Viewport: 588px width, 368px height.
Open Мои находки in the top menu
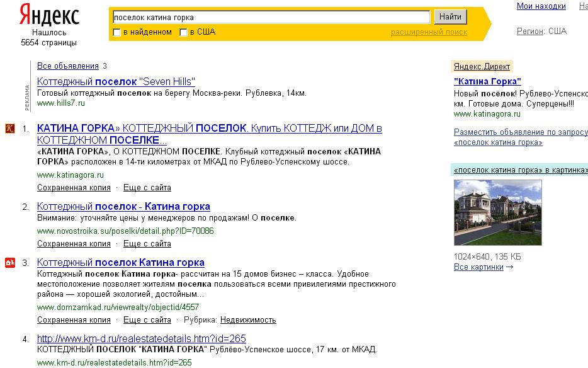[541, 6]
